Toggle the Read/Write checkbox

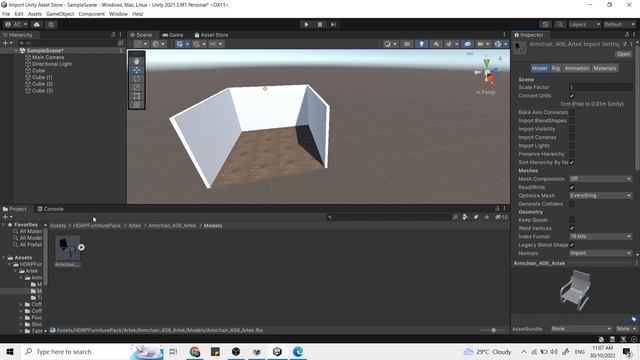click(572, 187)
